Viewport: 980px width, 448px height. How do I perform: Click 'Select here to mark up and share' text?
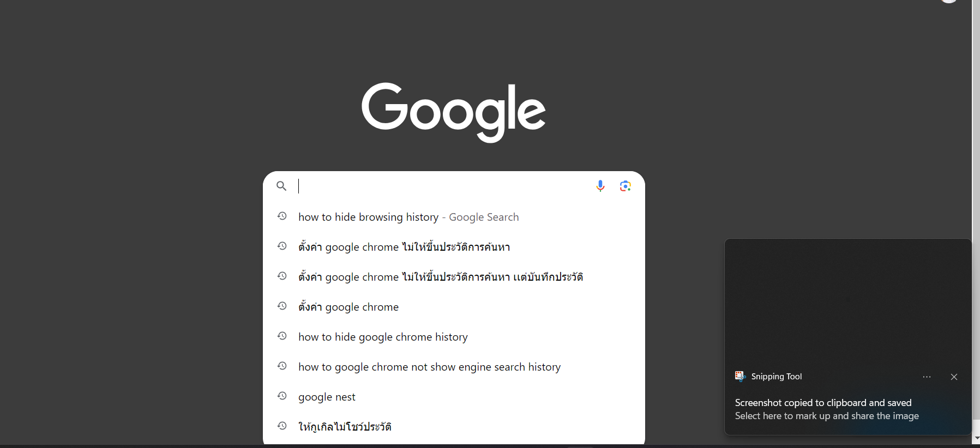827,416
